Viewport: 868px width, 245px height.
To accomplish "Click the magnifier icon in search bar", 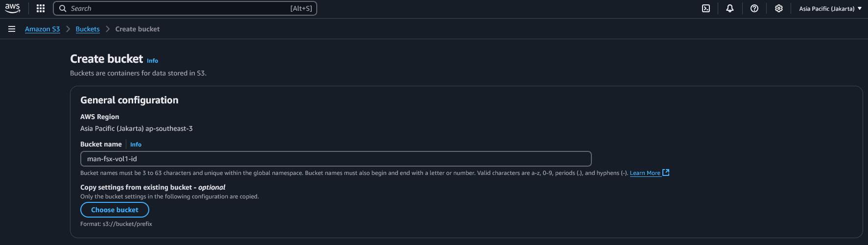I will click(x=63, y=8).
